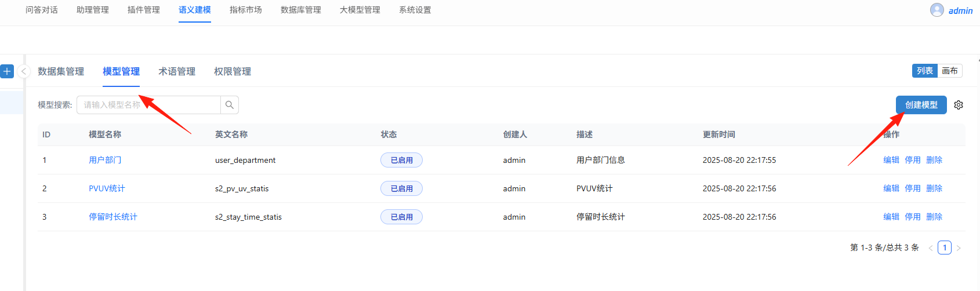Click the admin user avatar icon
The width and height of the screenshot is (980, 291).
[x=937, y=10]
